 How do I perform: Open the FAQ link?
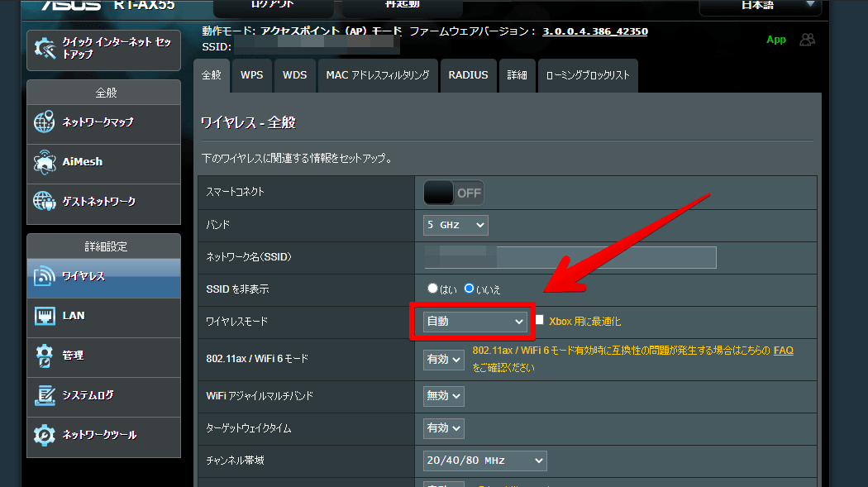click(783, 351)
